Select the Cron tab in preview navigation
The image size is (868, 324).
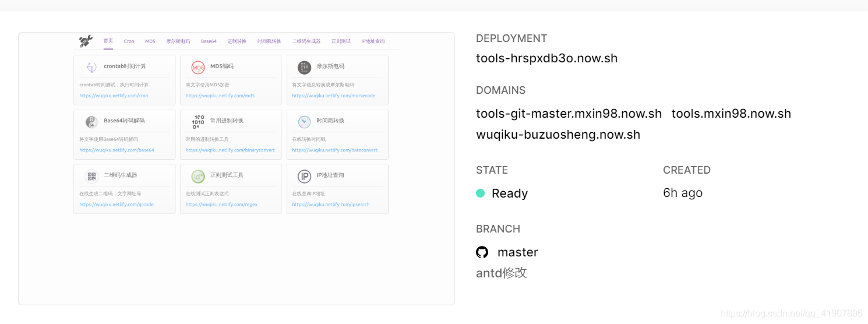129,41
